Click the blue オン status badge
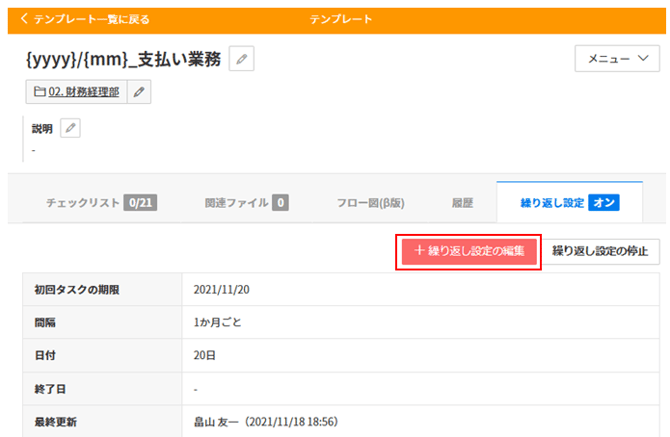670x437 pixels. pyautogui.click(x=603, y=203)
